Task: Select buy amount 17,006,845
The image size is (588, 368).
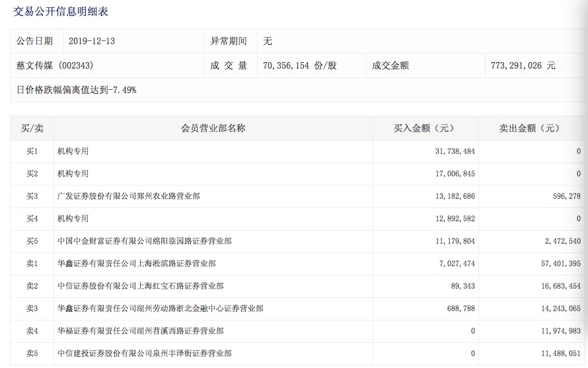Action: point(455,174)
